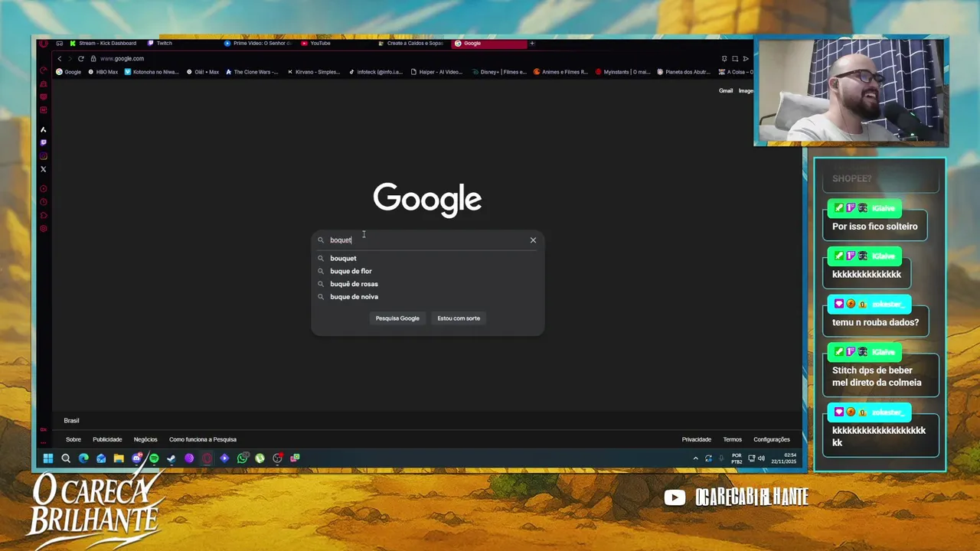Switch to the Prime Video tab

(258, 44)
